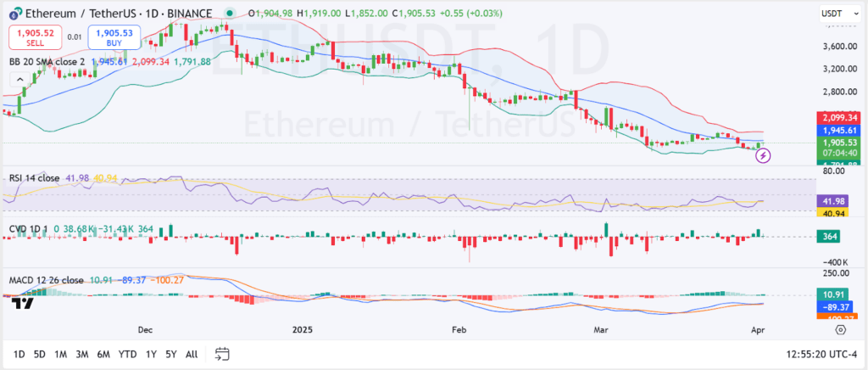Click the go to date calendar icon
Screen dimensions: 868x370
coord(223,354)
